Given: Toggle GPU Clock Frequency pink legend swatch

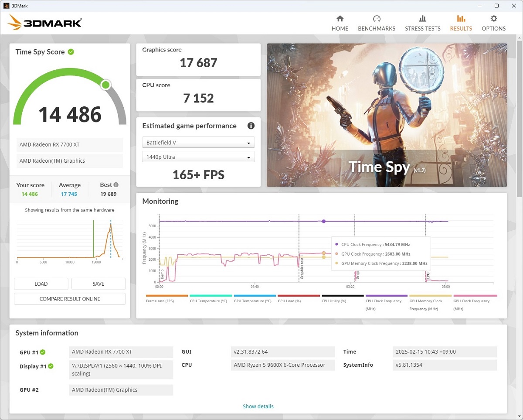Looking at the screenshot, I should [x=475, y=296].
